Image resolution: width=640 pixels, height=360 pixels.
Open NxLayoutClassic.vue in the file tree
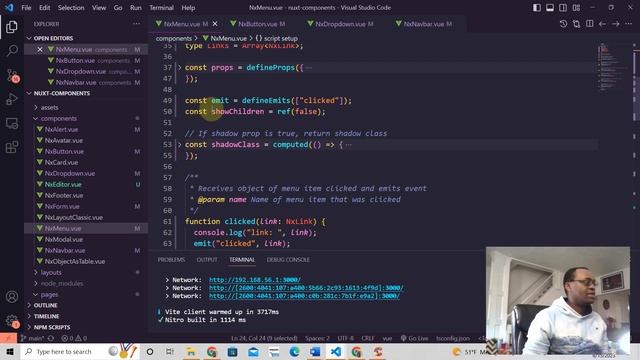coord(73,218)
